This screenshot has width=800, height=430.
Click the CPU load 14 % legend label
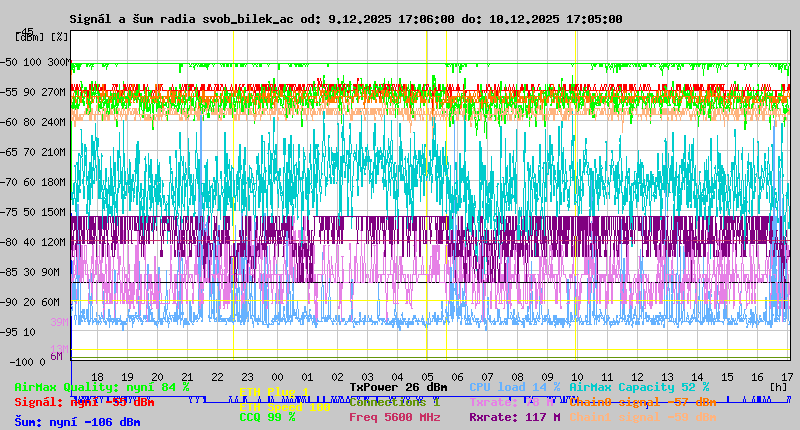(x=514, y=387)
